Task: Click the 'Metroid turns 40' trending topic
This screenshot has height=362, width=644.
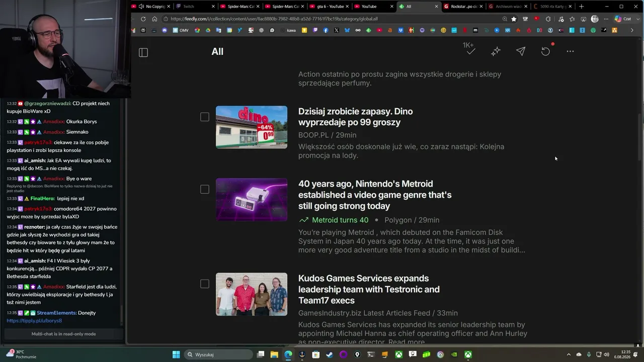Action: coord(340,220)
